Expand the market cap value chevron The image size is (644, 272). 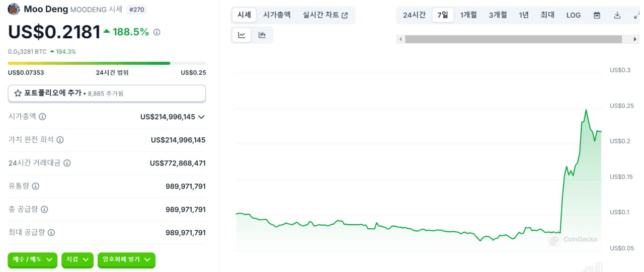tap(201, 117)
